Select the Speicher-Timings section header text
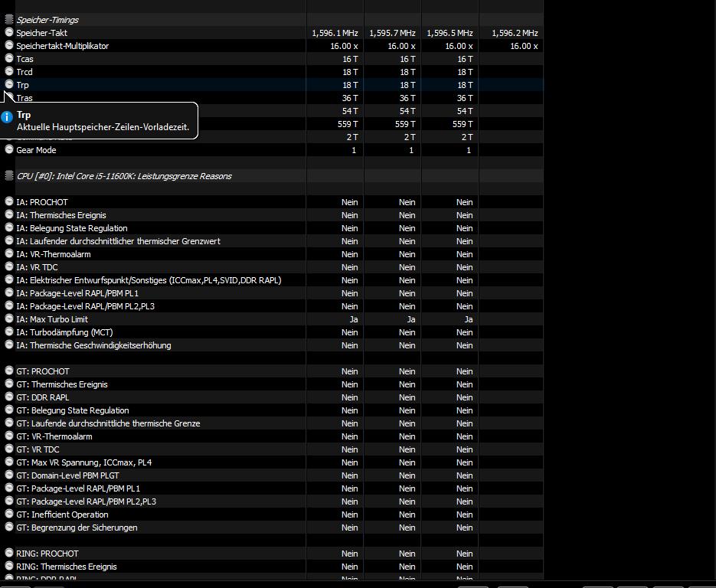This screenshot has width=716, height=588. (x=47, y=20)
